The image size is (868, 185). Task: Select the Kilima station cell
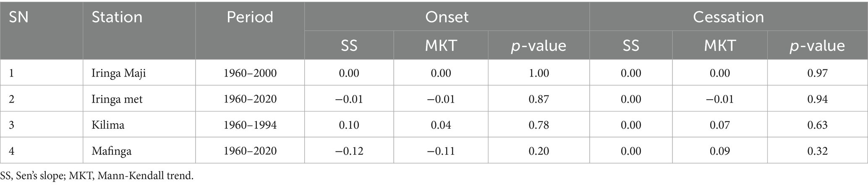click(108, 125)
